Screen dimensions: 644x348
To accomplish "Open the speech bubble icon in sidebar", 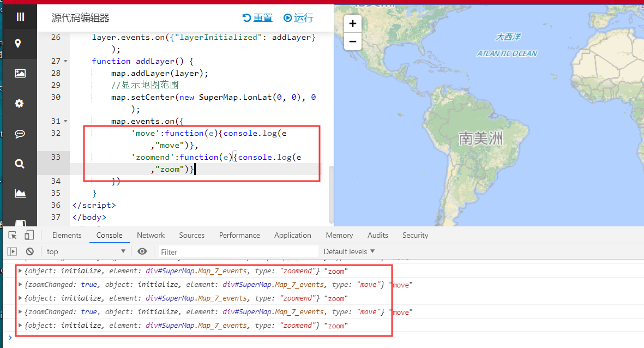I will [x=20, y=134].
